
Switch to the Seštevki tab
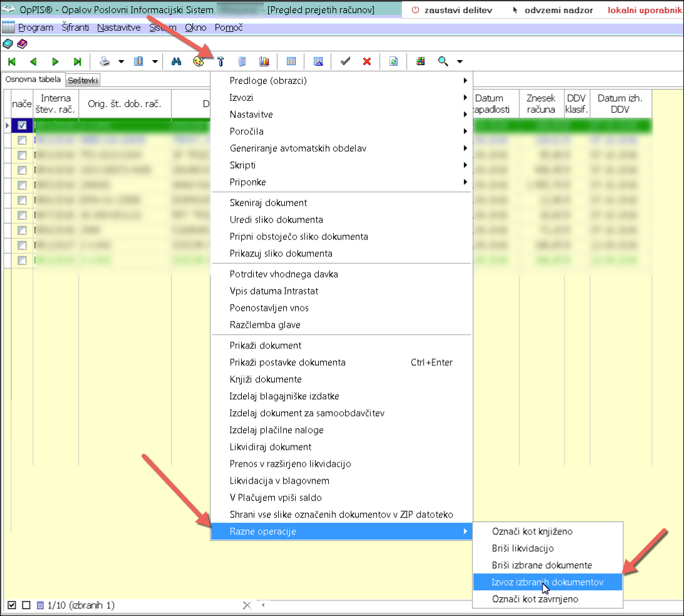point(83,80)
